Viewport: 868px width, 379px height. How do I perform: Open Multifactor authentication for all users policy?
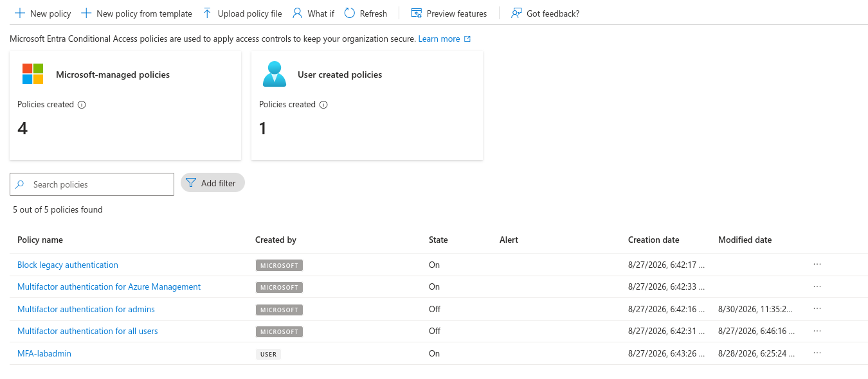pyautogui.click(x=87, y=331)
